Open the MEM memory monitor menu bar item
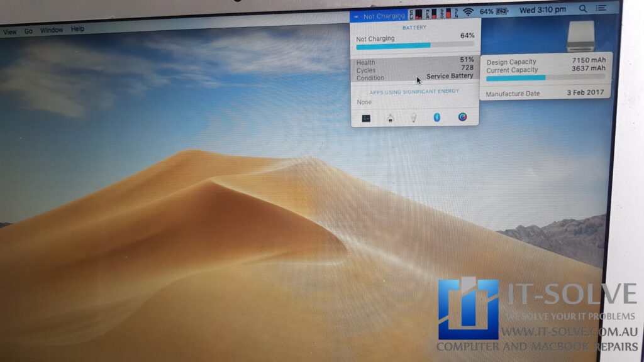This screenshot has width=644, height=362. (x=431, y=14)
